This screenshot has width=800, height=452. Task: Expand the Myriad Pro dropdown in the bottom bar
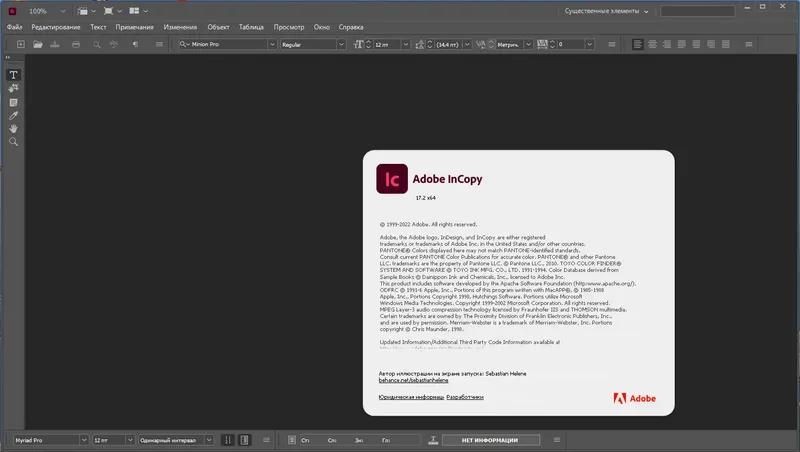coord(84,440)
